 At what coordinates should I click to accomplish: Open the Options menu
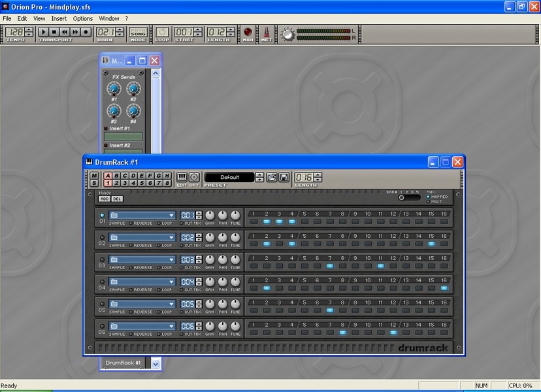tap(83, 18)
